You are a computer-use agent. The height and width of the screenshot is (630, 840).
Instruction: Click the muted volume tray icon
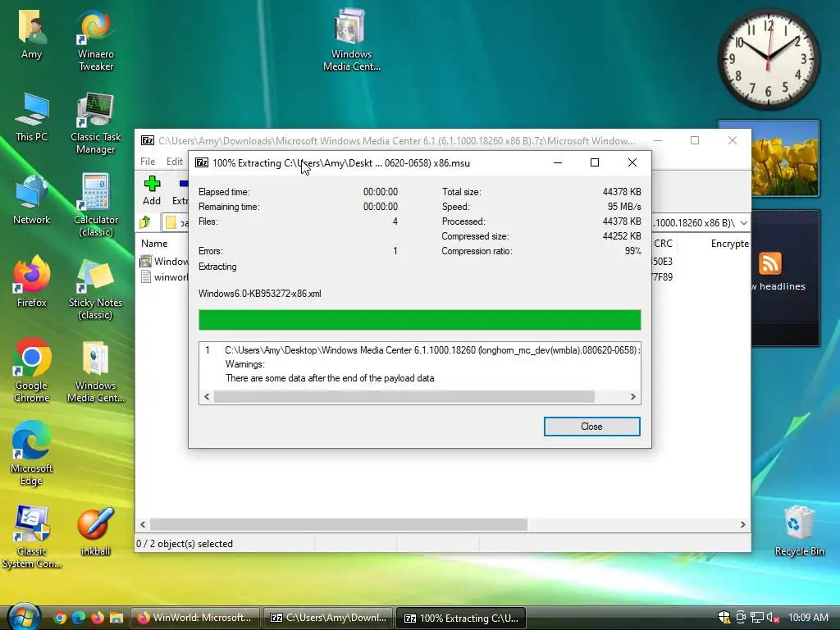pos(773,618)
